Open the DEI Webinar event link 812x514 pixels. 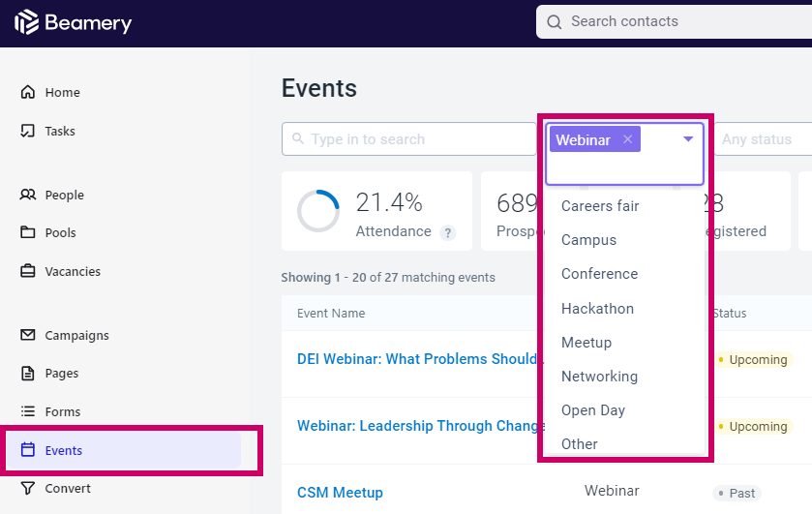pos(419,359)
